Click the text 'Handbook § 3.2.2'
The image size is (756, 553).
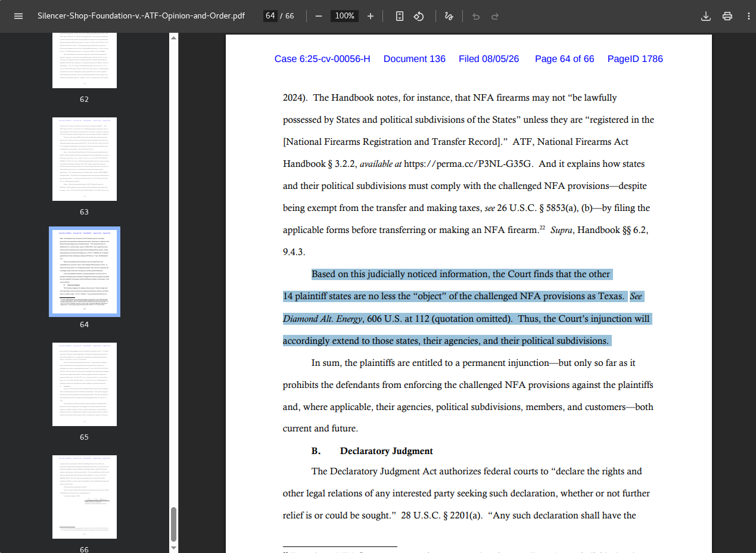click(319, 164)
